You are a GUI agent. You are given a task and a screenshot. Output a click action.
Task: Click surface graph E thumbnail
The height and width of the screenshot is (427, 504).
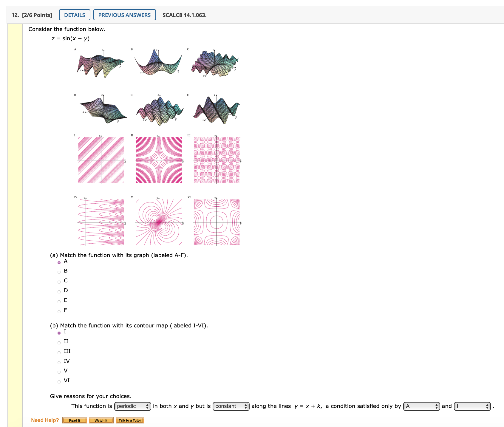tap(160, 110)
